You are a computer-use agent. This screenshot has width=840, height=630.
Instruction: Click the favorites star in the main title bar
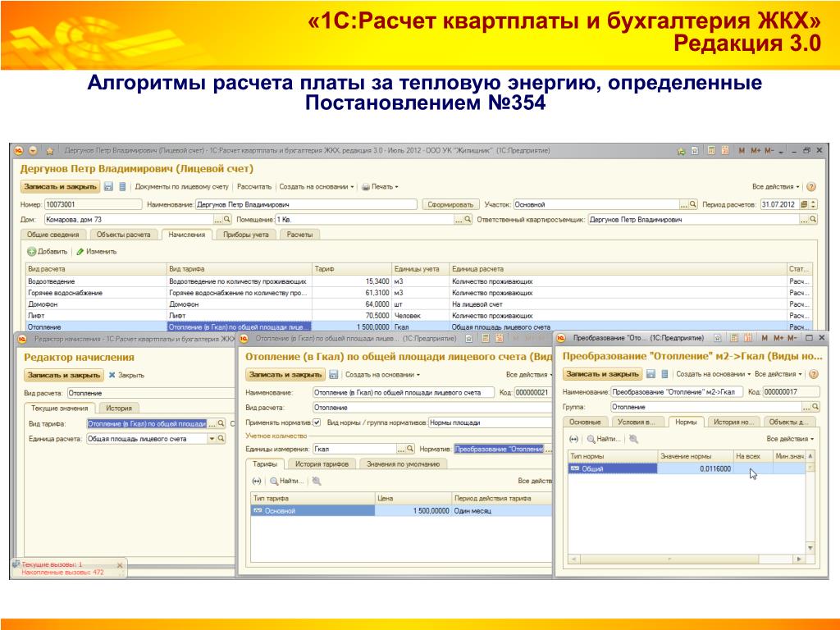click(x=50, y=151)
